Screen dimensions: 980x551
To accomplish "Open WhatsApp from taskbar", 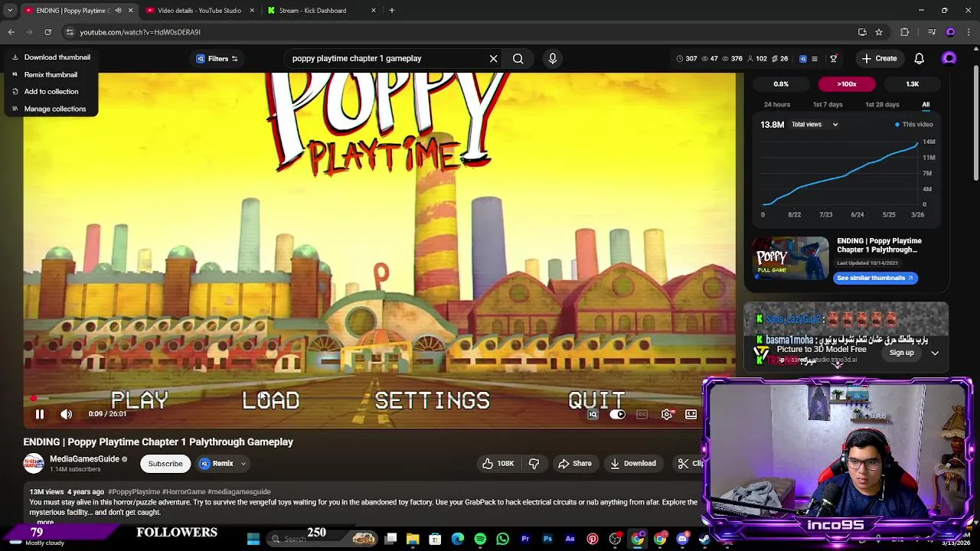I will tap(502, 539).
